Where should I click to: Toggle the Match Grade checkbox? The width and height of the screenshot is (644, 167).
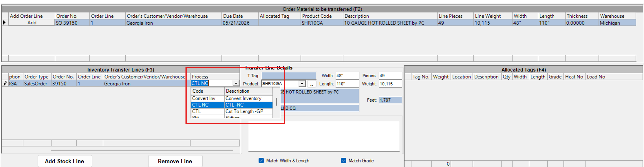tap(343, 161)
